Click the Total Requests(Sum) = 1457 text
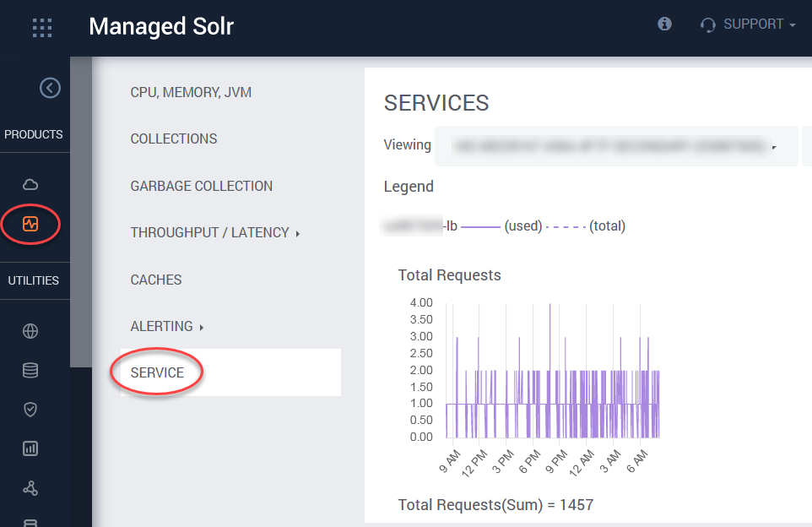The width and height of the screenshot is (812, 527). click(495, 505)
